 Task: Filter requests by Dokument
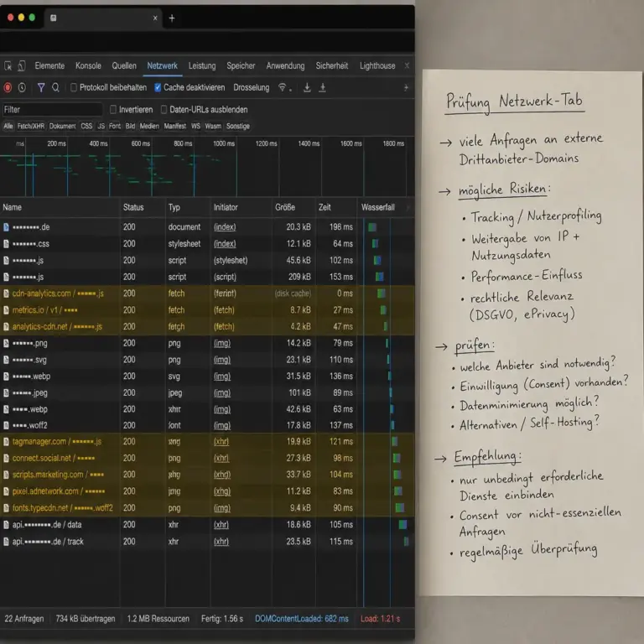click(x=62, y=126)
